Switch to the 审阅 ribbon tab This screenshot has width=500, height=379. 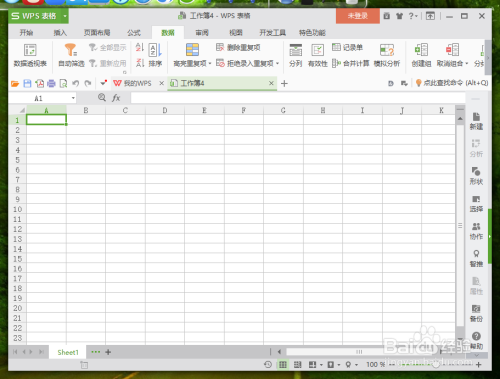pyautogui.click(x=202, y=33)
